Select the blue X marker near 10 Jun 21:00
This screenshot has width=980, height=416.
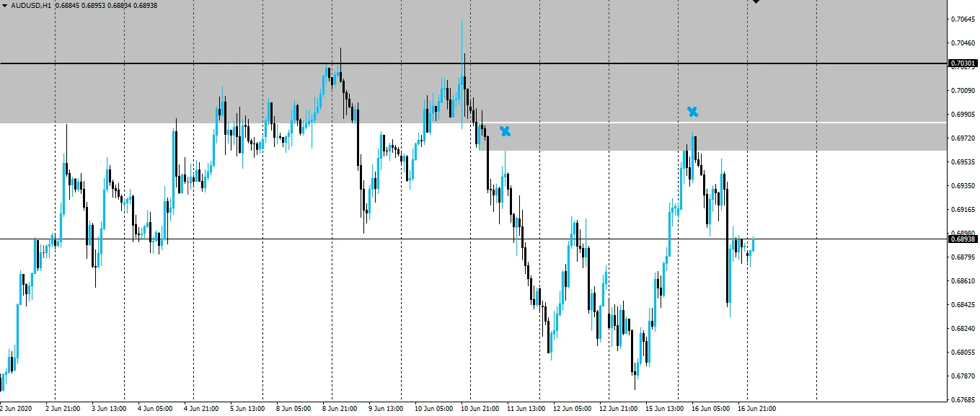[x=506, y=130]
